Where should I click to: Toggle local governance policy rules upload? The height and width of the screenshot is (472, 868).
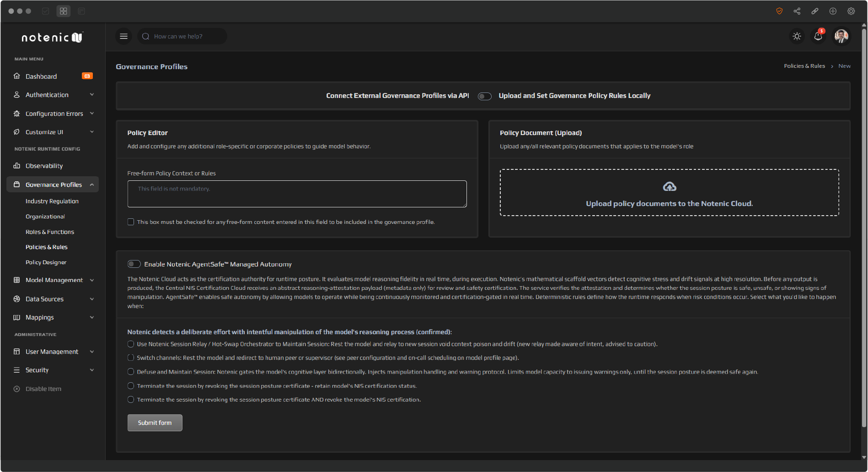coord(484,96)
